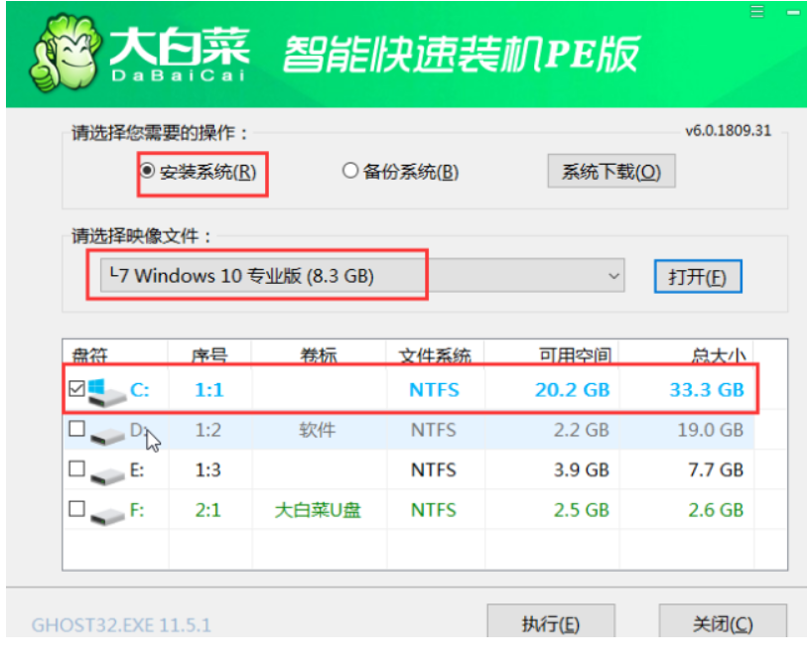
Task: Select the E: drive letter text
Action: coord(137,469)
